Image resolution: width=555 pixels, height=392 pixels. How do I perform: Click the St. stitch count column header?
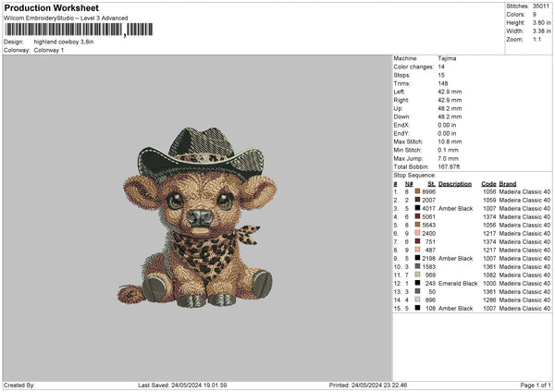tap(431, 183)
